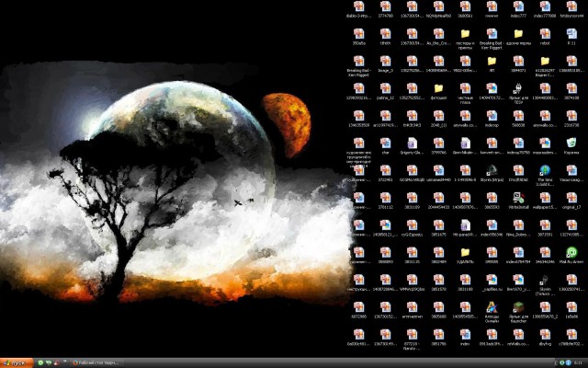Select the original_17 image file
This screenshot has height=368, width=588.
571,198
